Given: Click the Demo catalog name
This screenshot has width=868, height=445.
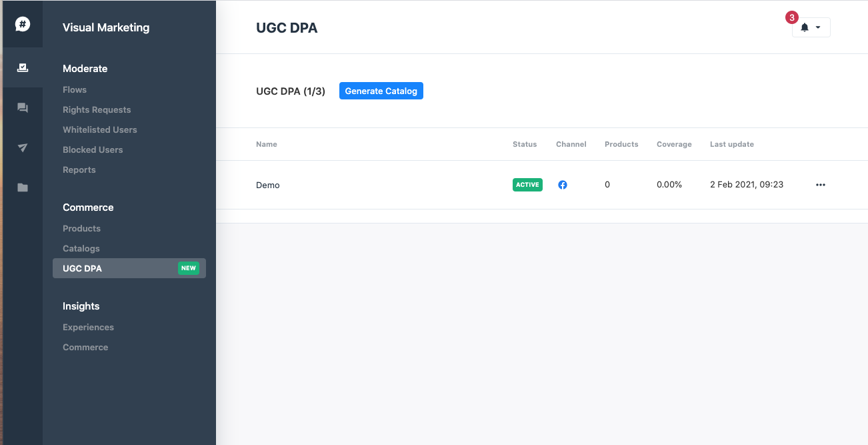Looking at the screenshot, I should click(x=268, y=185).
